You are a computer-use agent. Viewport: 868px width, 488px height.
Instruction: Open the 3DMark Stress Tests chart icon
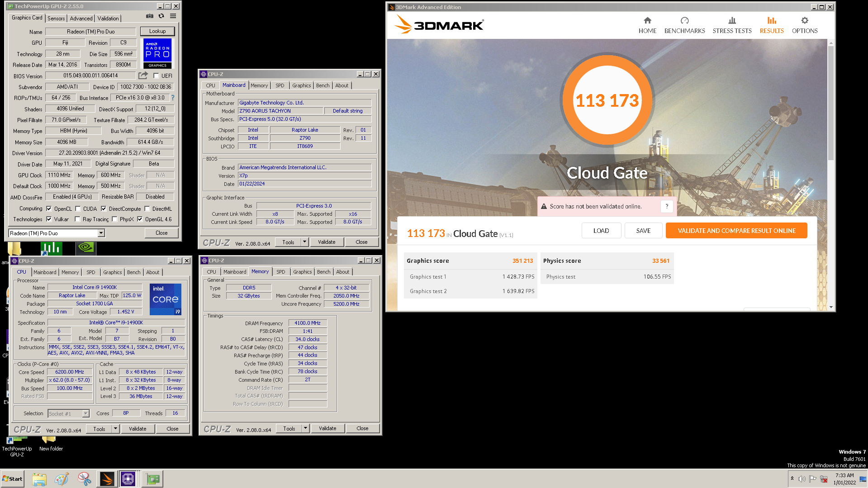tap(732, 20)
